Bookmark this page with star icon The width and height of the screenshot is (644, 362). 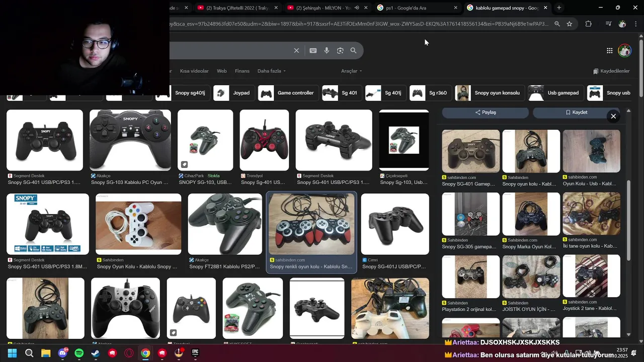coord(569,24)
